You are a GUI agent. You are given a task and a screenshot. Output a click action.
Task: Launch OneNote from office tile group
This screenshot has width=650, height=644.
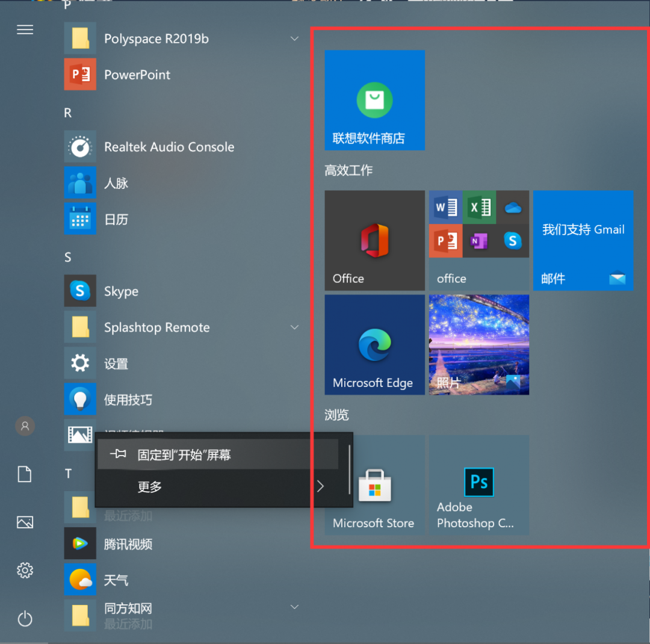tap(479, 241)
